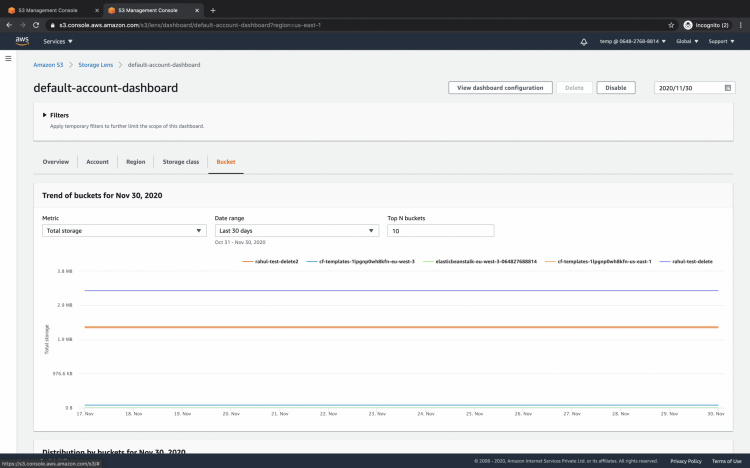Open the Date range dropdown

click(x=296, y=230)
